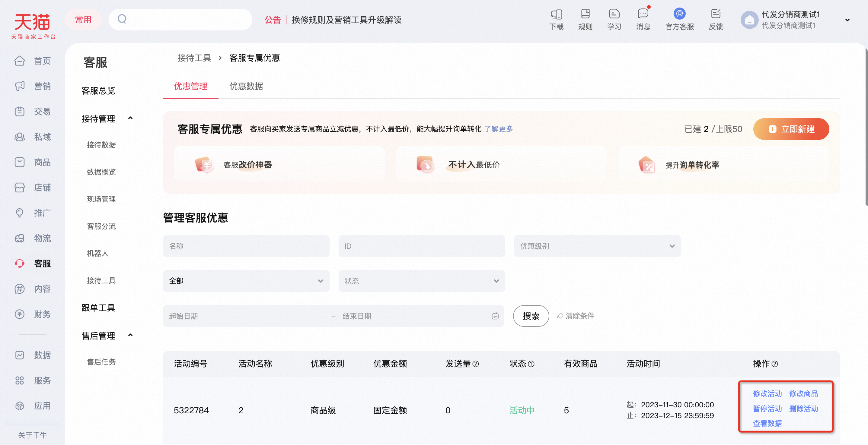The height and width of the screenshot is (445, 868).
Task: Contact 官方客服 via the blue headset icon
Action: pos(679,14)
